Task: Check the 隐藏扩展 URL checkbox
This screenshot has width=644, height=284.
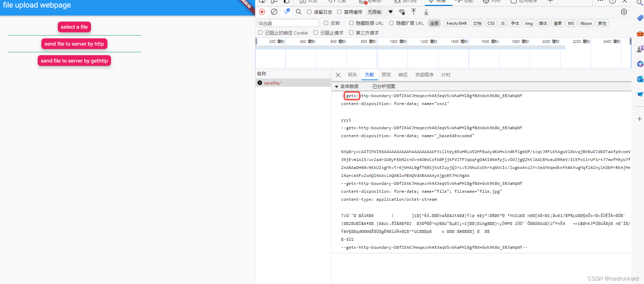Action: click(391, 23)
